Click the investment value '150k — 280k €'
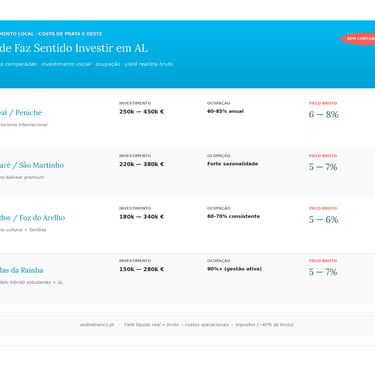The image size is (375, 366). pyautogui.click(x=142, y=269)
